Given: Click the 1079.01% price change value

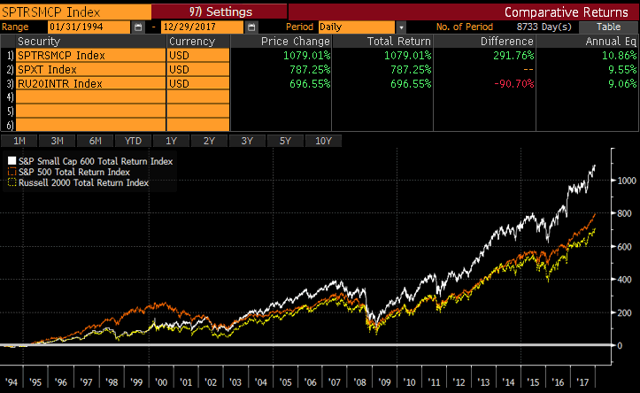Looking at the screenshot, I should tap(307, 55).
